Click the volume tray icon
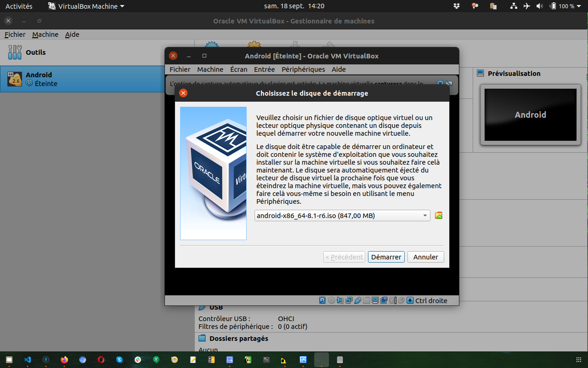588x368 pixels. (x=539, y=6)
